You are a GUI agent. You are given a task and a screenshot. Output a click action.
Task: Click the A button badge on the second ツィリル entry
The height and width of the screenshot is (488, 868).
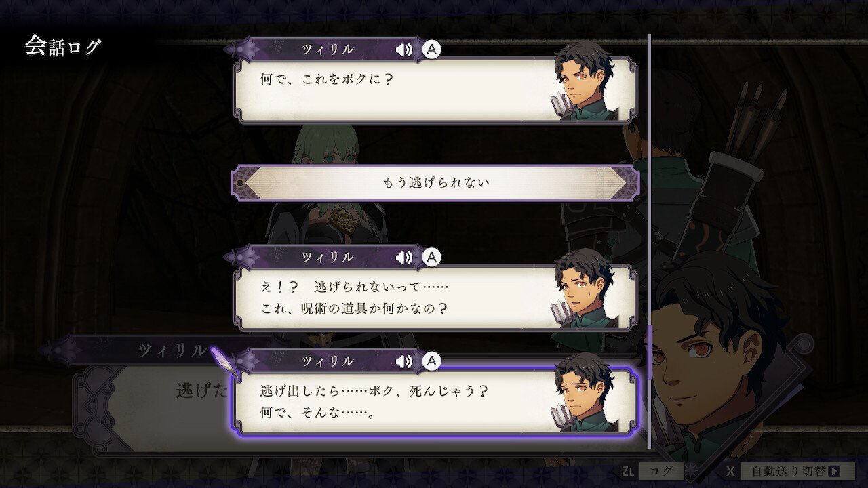tap(431, 257)
